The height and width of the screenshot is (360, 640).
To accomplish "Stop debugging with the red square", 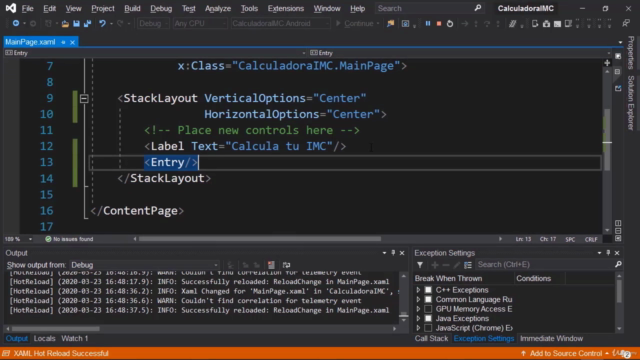I will tap(439, 24).
